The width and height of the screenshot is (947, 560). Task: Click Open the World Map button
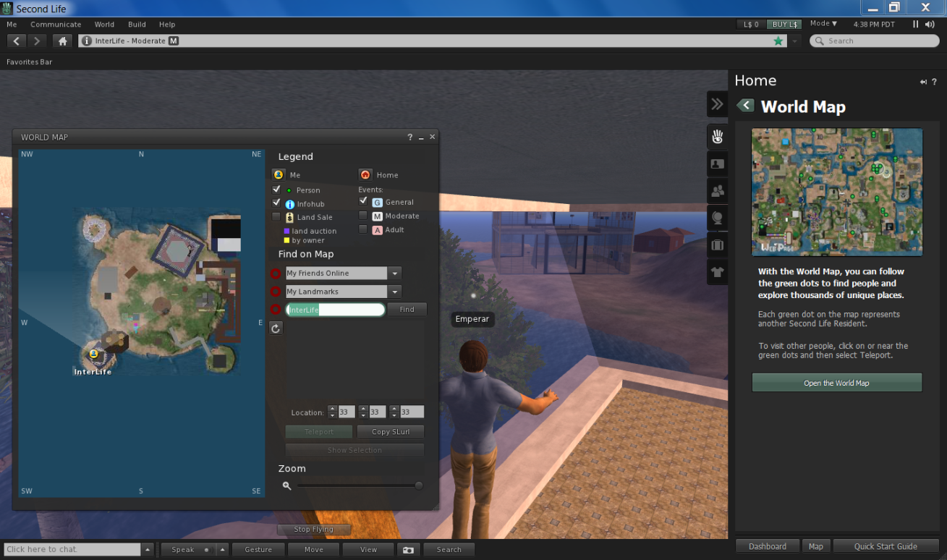pos(837,383)
